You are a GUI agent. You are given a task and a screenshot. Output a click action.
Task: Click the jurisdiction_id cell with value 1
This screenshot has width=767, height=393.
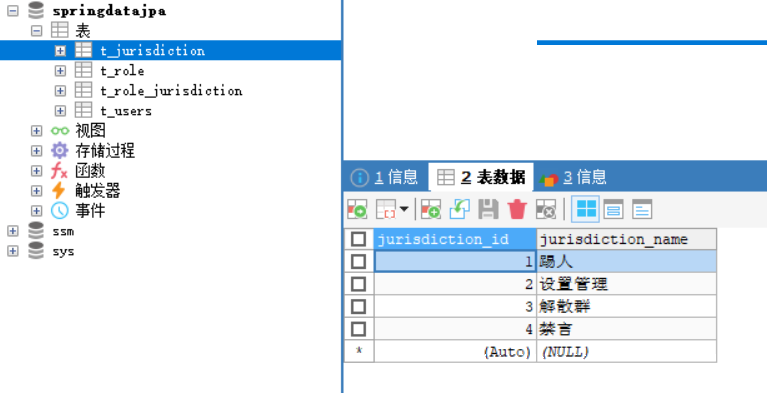click(455, 261)
